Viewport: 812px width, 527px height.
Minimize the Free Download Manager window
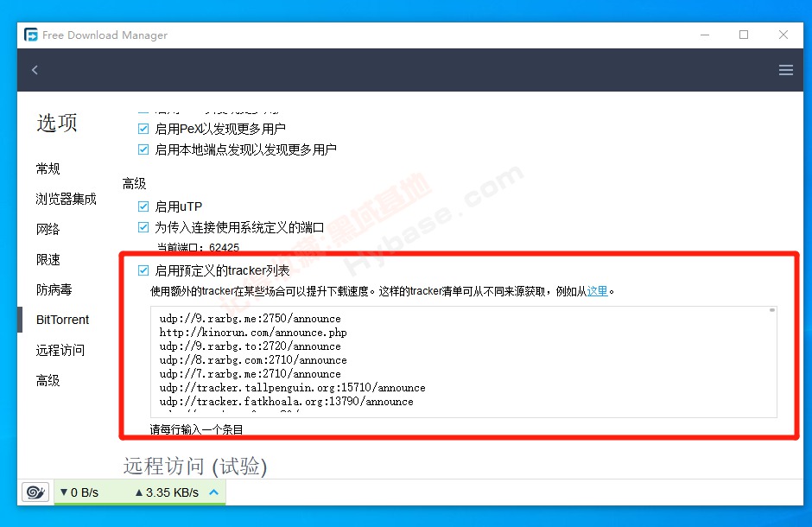coord(705,35)
